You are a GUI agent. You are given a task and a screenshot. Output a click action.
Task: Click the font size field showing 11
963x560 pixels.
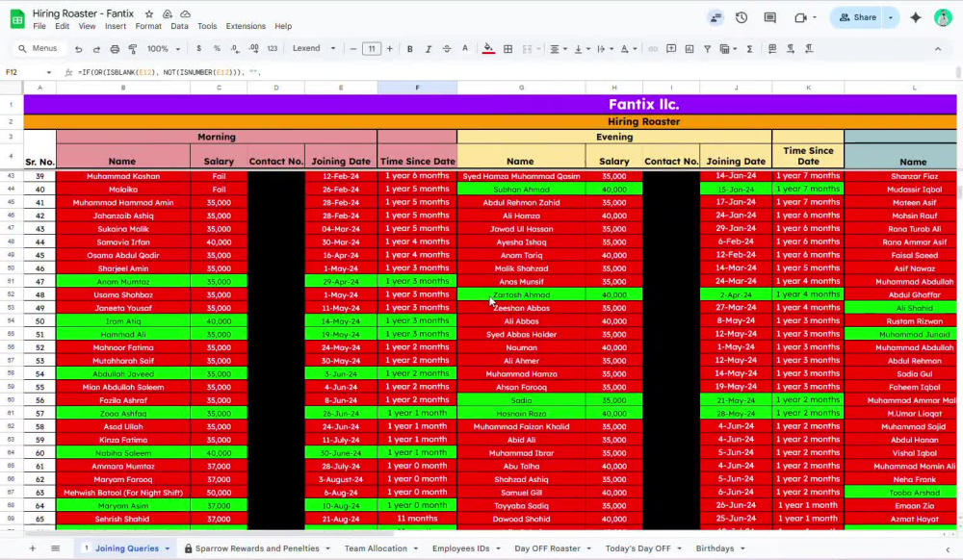click(372, 48)
